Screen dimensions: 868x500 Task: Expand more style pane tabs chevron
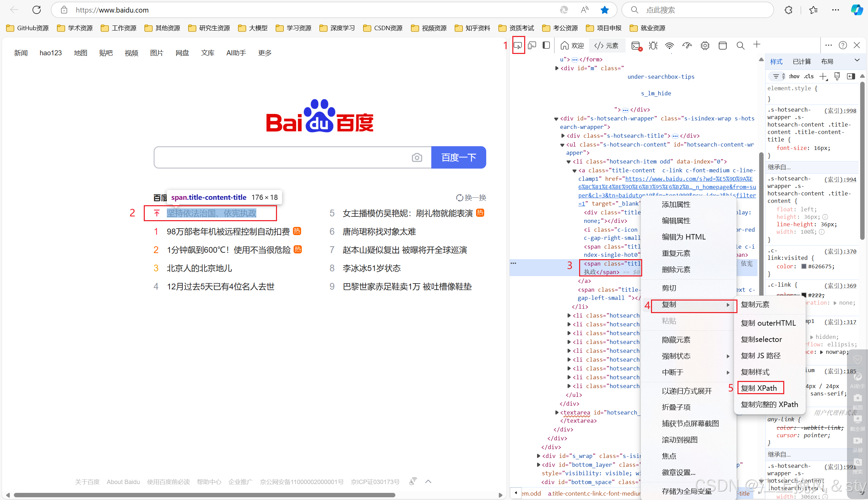tap(857, 60)
